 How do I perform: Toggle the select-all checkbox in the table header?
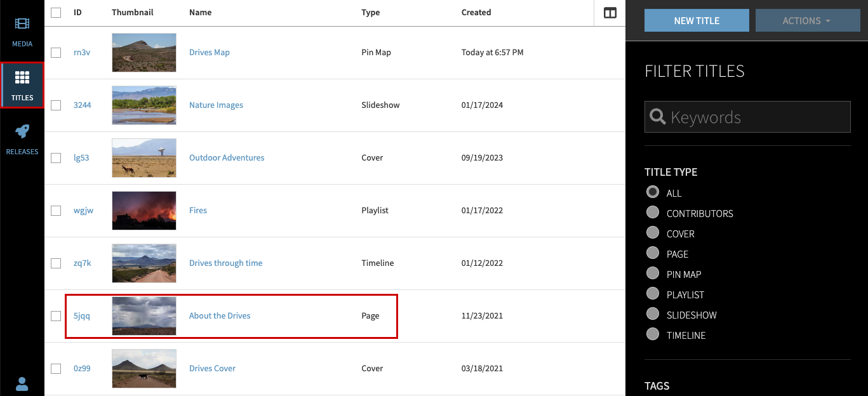[x=55, y=12]
